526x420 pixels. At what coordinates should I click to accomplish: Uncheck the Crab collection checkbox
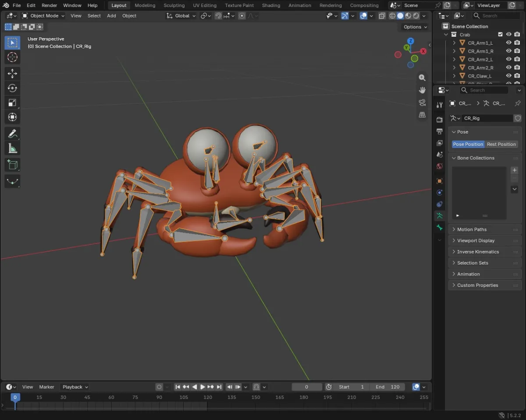[x=501, y=34]
